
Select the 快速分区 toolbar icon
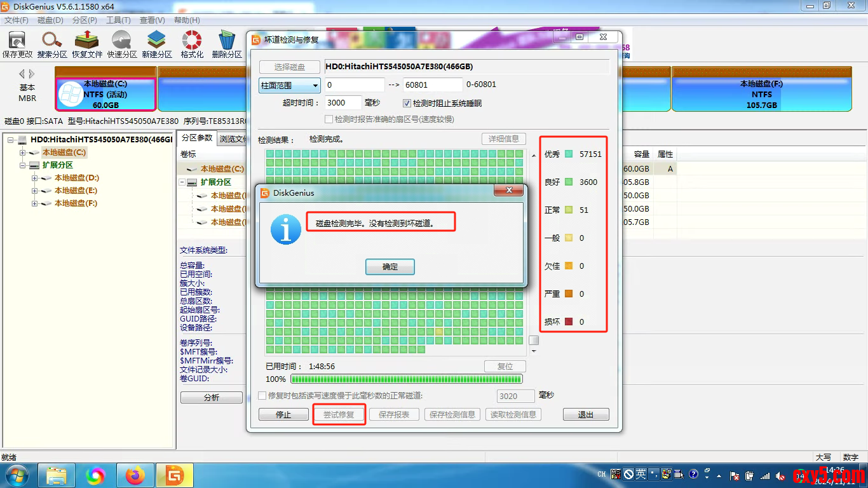[x=122, y=44]
